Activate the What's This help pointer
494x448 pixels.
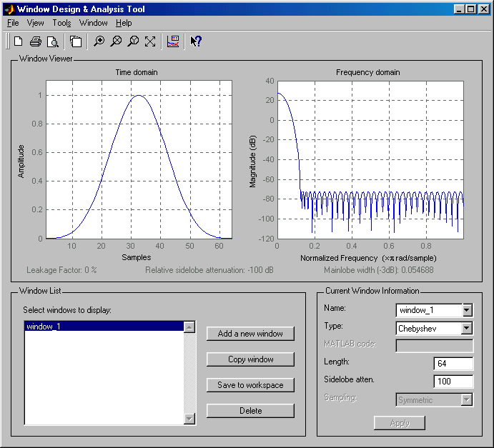[195, 41]
